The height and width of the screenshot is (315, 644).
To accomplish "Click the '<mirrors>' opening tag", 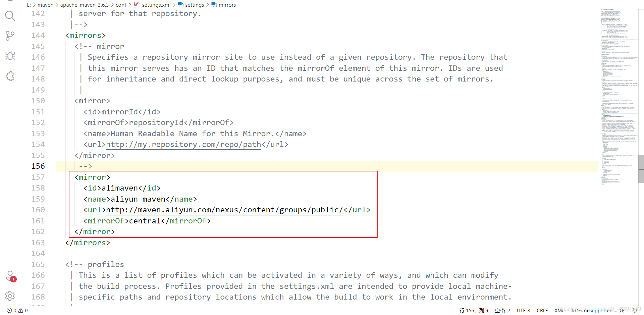I will pos(86,36).
